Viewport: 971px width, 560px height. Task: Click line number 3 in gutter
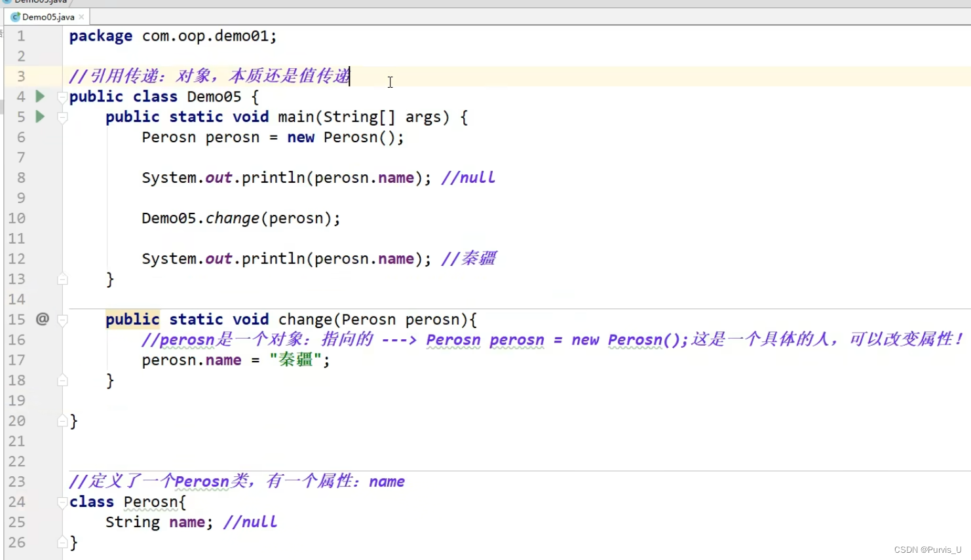(x=21, y=77)
